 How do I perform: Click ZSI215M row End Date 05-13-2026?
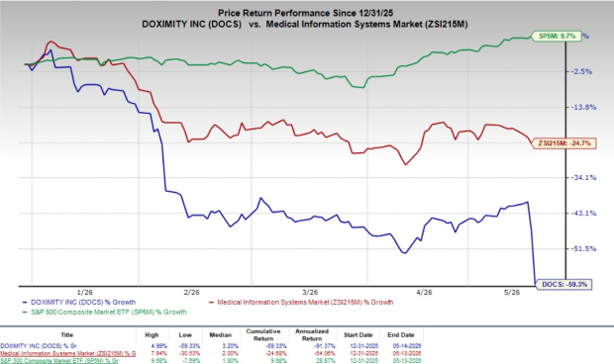tap(407, 353)
